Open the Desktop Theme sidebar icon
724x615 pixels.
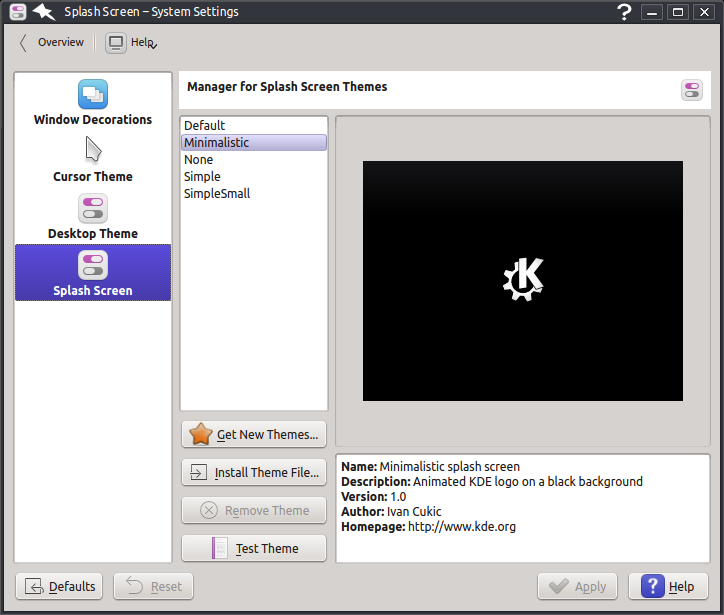[x=93, y=208]
